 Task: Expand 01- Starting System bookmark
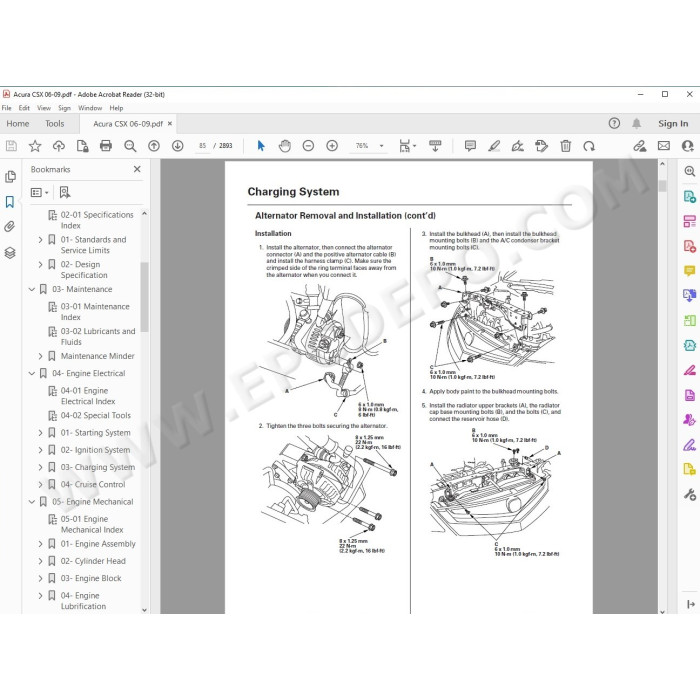(x=40, y=433)
